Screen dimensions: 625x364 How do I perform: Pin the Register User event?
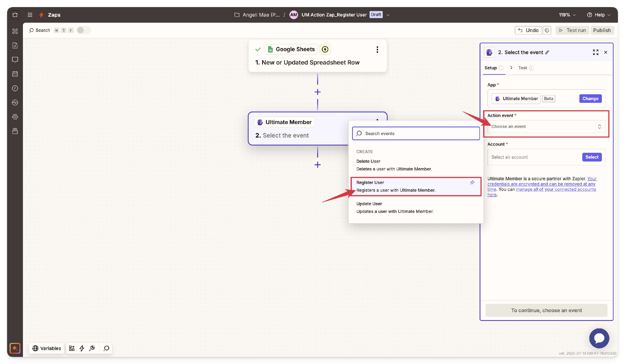click(x=472, y=183)
